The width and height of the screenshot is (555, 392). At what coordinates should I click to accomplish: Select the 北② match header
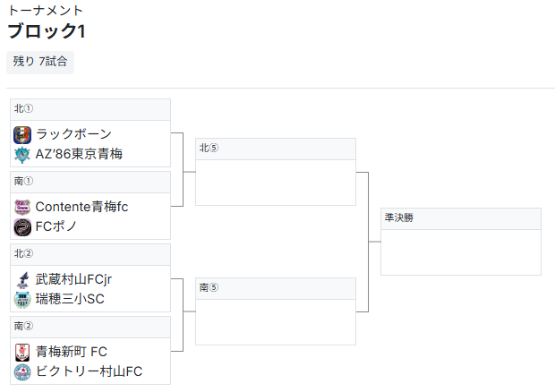[90, 255]
